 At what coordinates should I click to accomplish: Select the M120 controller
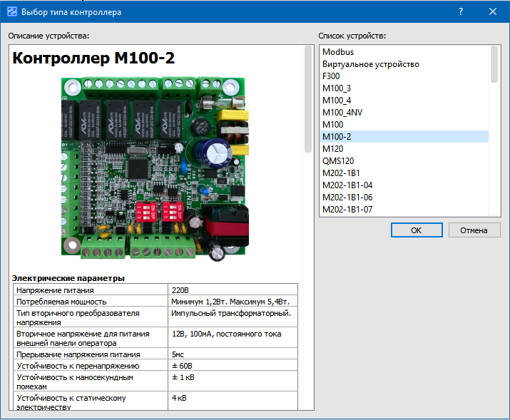[332, 149]
